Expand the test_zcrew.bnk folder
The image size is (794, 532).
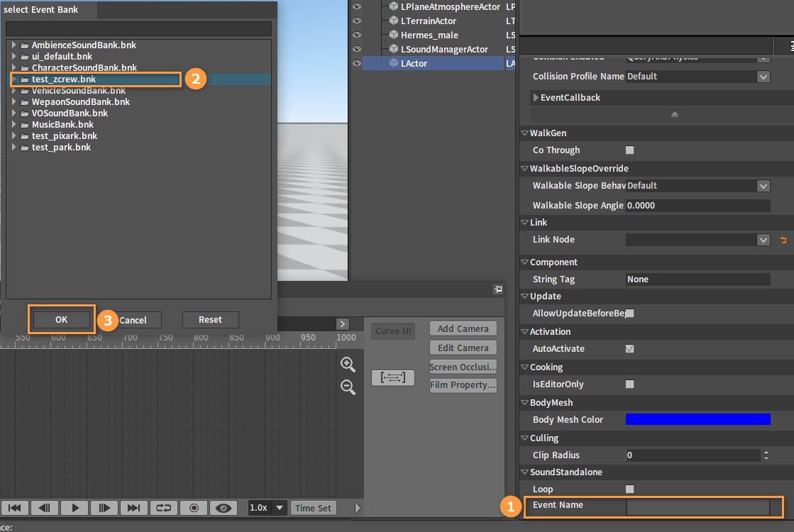click(x=14, y=79)
